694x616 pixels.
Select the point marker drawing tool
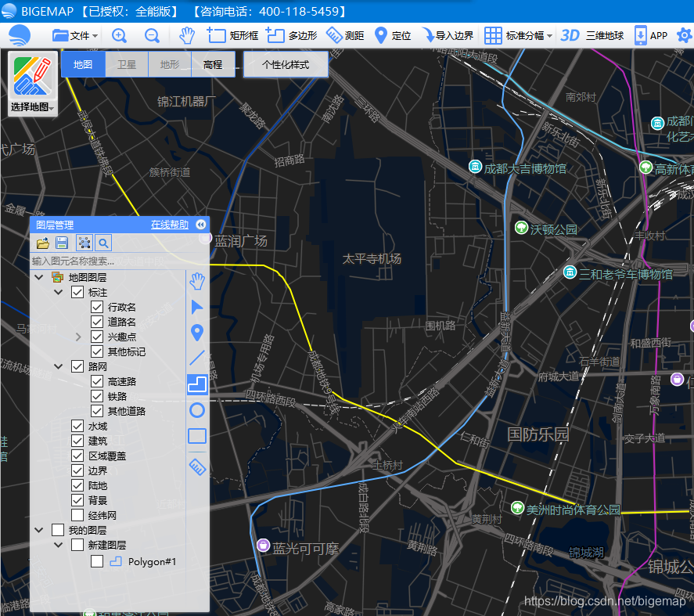197,333
